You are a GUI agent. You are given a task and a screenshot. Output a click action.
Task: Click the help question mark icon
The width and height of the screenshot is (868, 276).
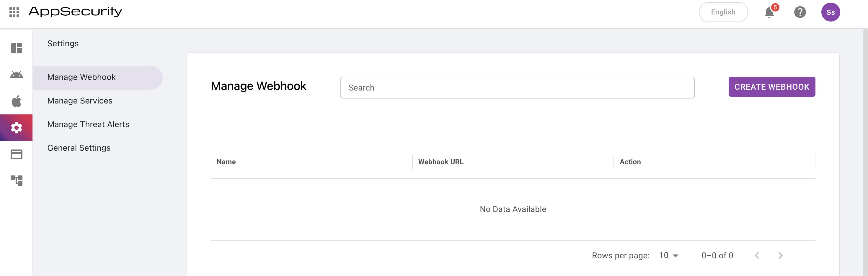[x=800, y=12]
